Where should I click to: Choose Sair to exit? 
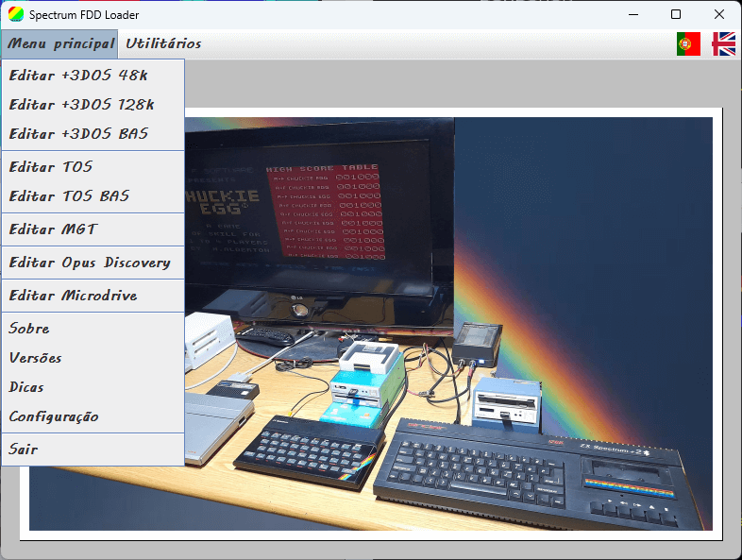point(93,450)
